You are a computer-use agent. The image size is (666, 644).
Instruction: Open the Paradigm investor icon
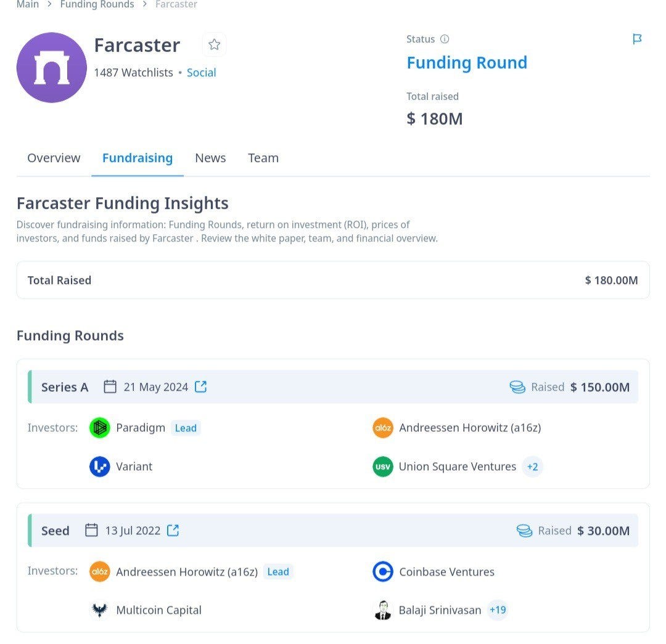point(99,427)
